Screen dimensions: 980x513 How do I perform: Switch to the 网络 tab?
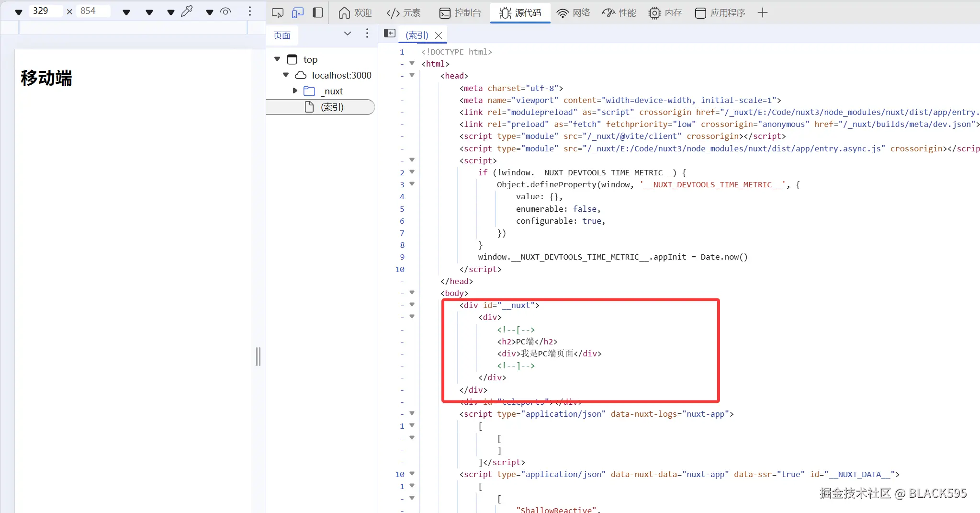[574, 13]
